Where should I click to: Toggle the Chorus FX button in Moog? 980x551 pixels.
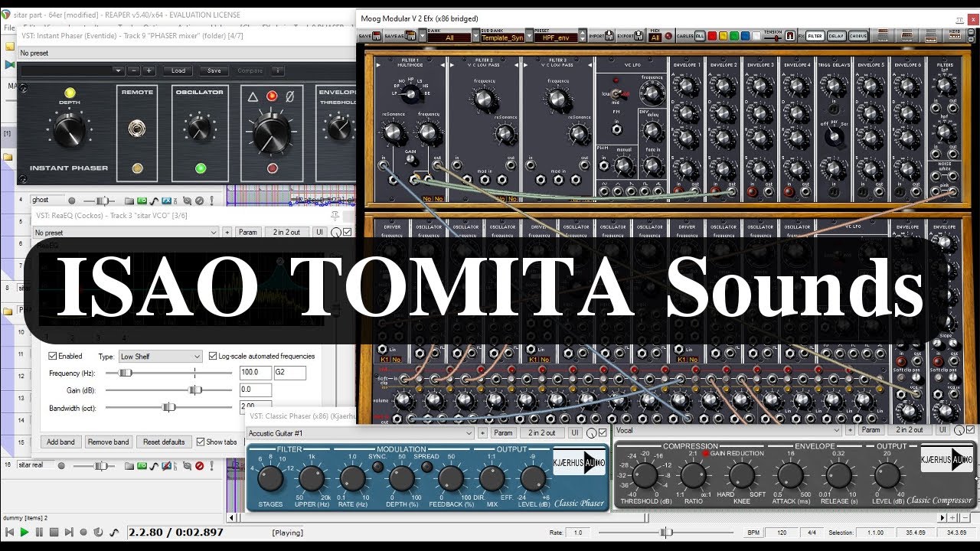858,36
